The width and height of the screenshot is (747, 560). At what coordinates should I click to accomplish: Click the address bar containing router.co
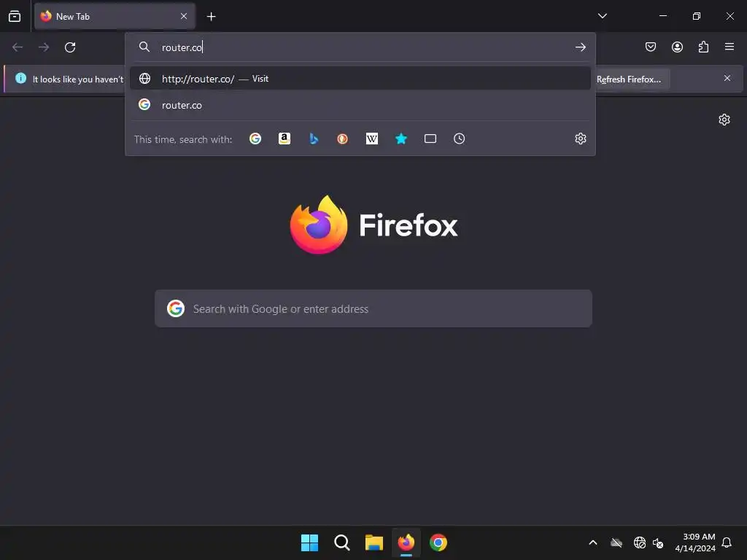pos(360,47)
